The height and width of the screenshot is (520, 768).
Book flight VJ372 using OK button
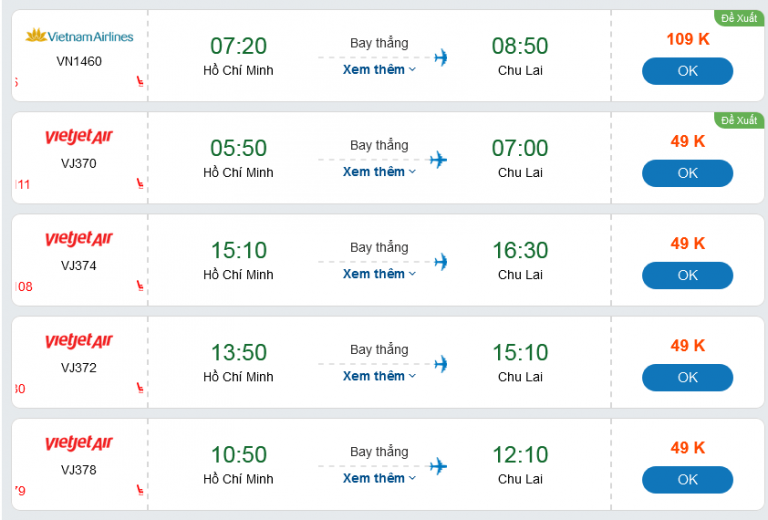click(687, 377)
